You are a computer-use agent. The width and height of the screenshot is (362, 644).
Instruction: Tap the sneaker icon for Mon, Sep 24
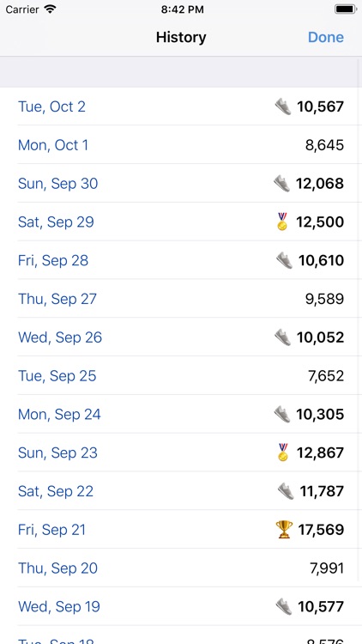(x=282, y=414)
